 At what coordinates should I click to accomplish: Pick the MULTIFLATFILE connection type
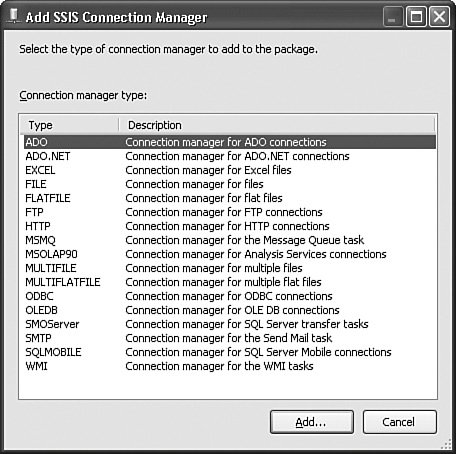click(x=230, y=282)
